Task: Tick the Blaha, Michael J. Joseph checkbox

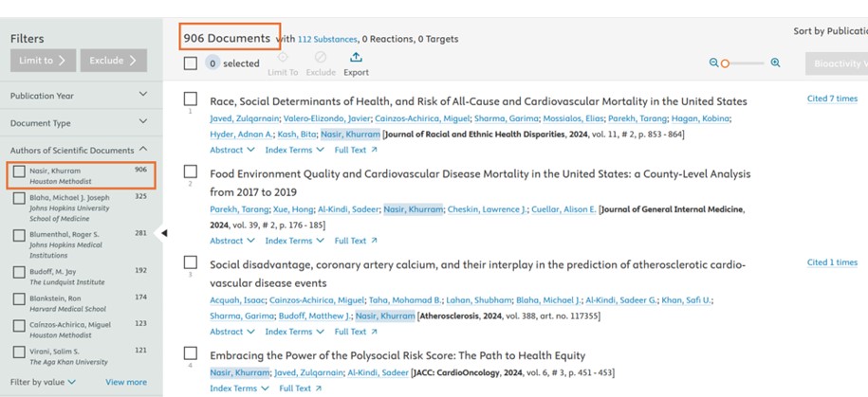Action: (19, 198)
